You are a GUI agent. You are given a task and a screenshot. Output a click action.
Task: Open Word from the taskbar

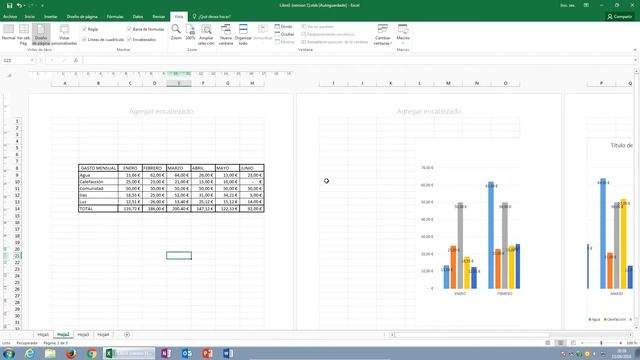tap(228, 353)
